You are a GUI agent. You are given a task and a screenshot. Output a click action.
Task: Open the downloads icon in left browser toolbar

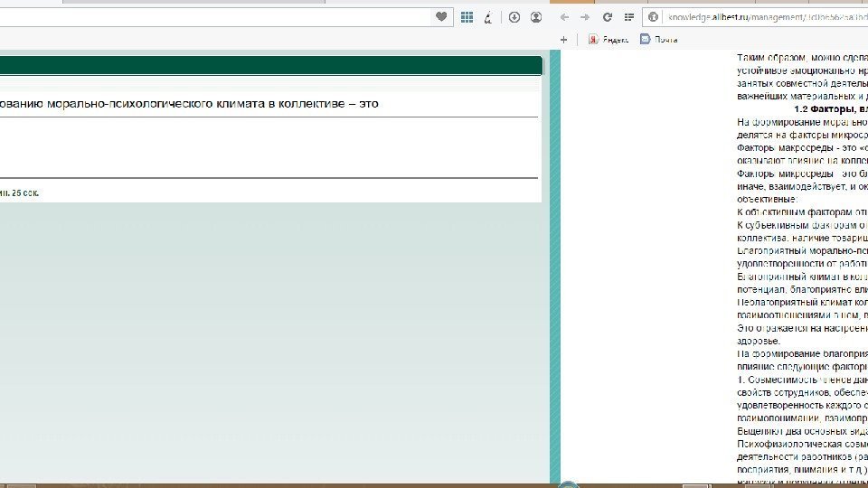click(514, 17)
